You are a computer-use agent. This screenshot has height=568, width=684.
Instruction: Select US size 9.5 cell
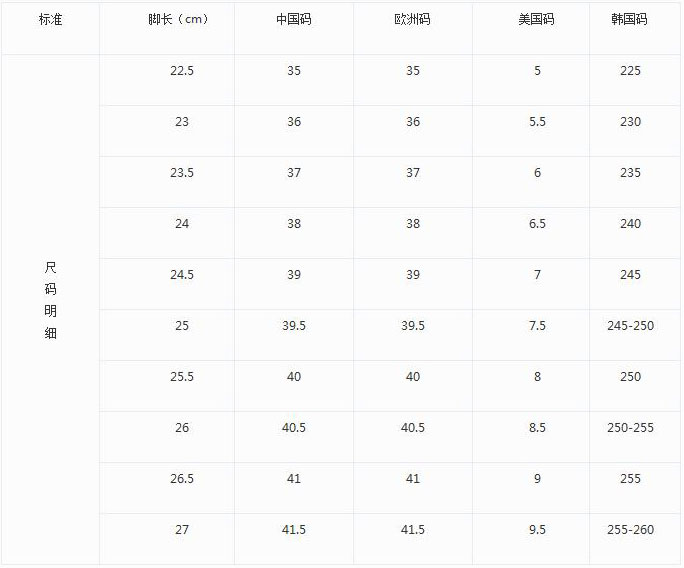tap(537, 530)
